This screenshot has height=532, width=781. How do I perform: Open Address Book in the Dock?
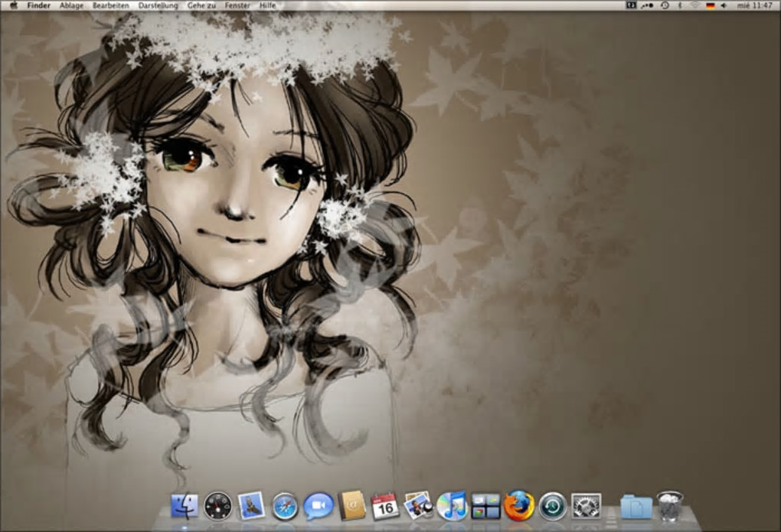pos(351,506)
